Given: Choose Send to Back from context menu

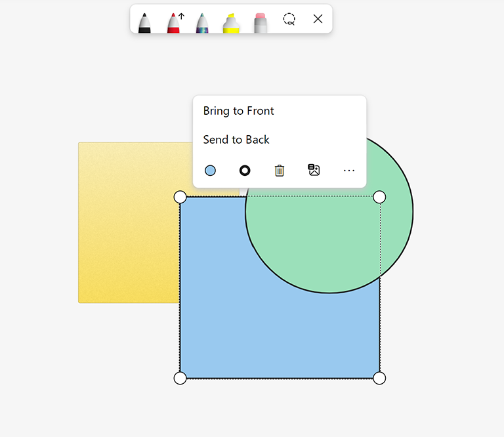Looking at the screenshot, I should pos(236,140).
